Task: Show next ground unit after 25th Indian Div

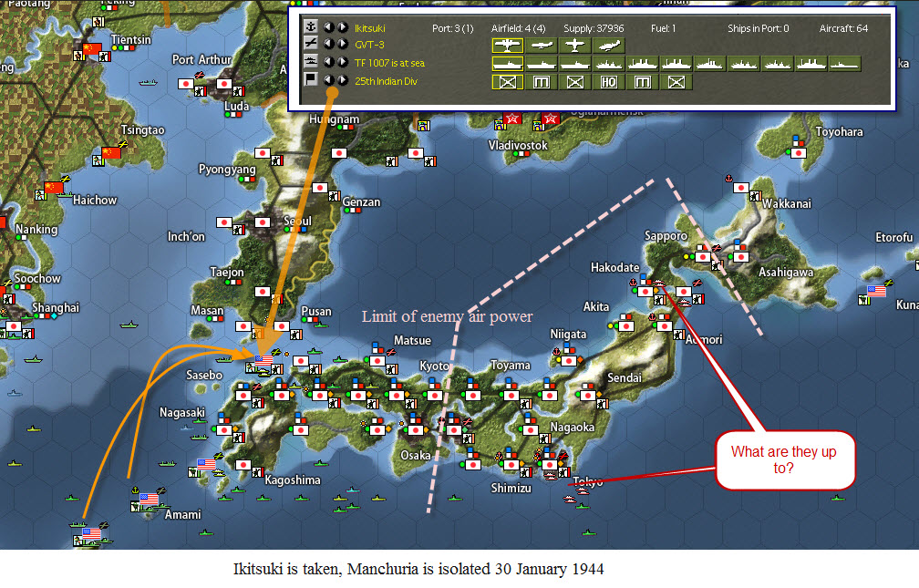Action: (343, 79)
